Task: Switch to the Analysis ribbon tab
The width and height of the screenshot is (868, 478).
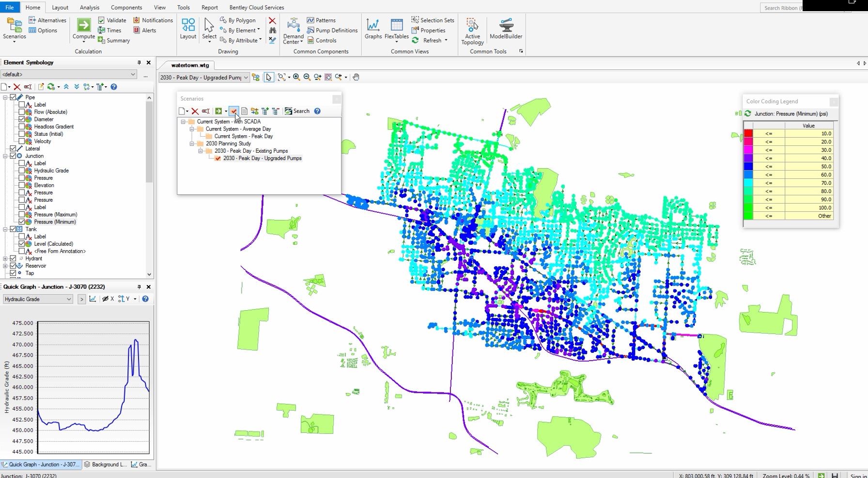Action: coord(89,7)
